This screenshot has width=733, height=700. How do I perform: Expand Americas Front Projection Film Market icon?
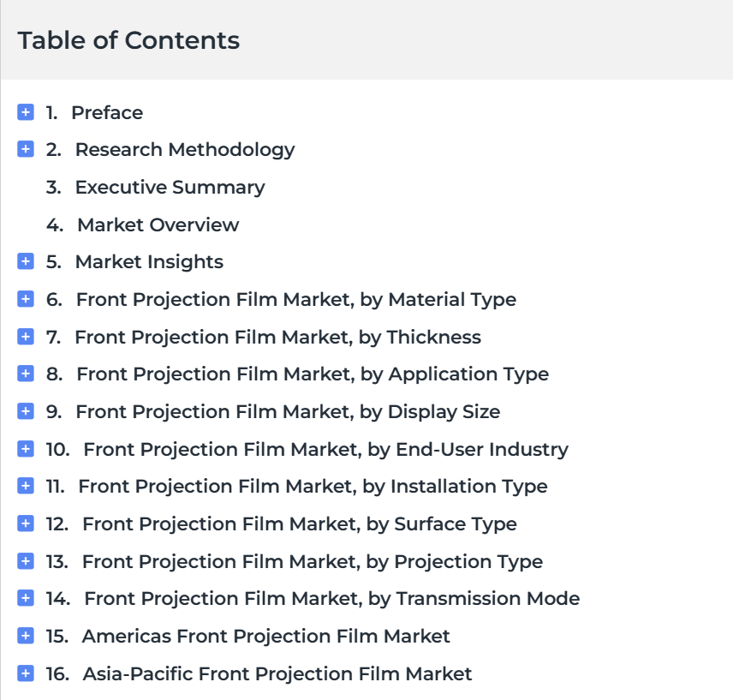pyautogui.click(x=26, y=636)
